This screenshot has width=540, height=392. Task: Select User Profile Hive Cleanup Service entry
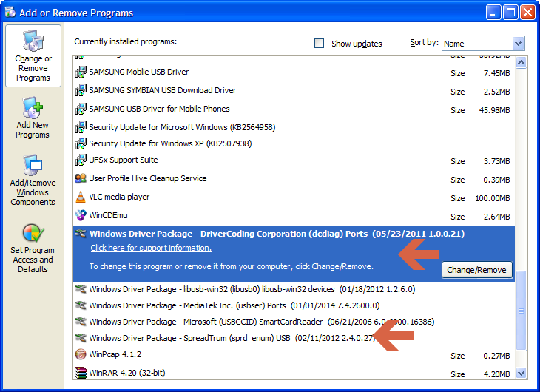click(294, 178)
